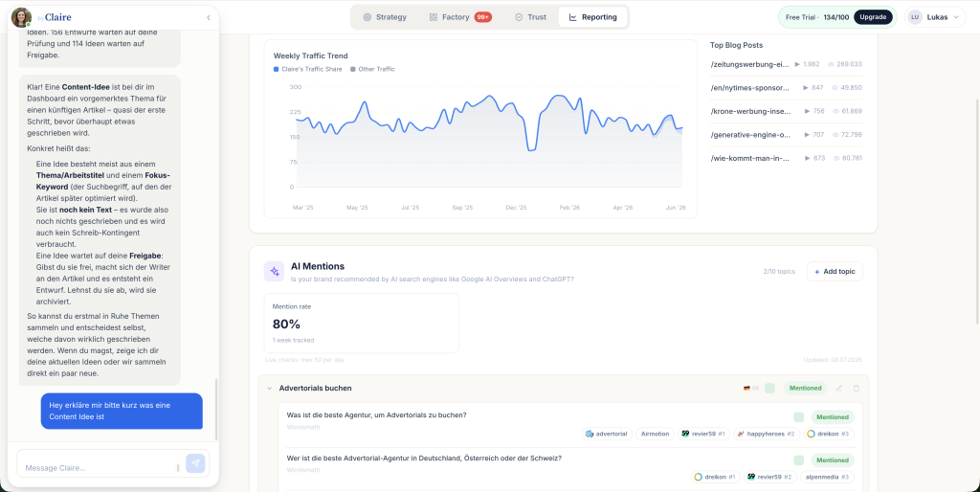Click Claire's avatar photo in chat header
The height and width of the screenshot is (492, 980).
[21, 17]
